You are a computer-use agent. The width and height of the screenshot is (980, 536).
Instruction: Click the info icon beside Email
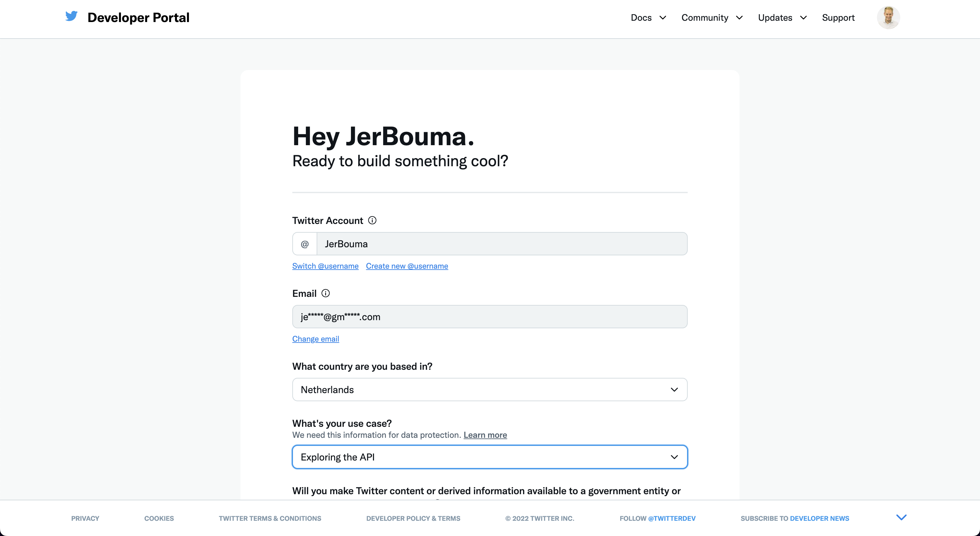pos(325,293)
